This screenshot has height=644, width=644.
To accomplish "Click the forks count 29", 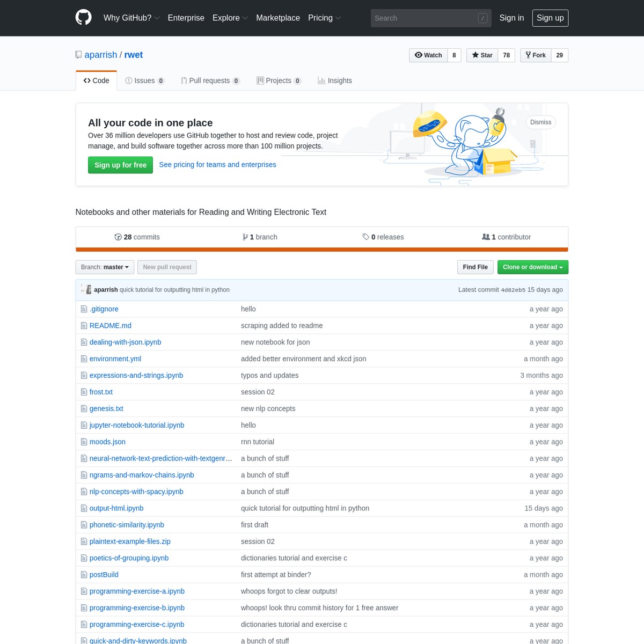I will pyautogui.click(x=560, y=55).
